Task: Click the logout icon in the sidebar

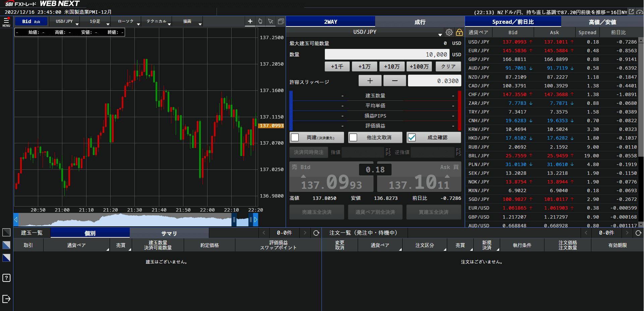Action: click(6, 299)
